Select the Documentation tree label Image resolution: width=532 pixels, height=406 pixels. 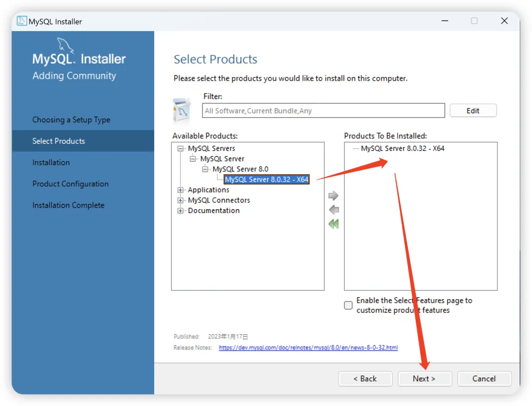point(214,211)
